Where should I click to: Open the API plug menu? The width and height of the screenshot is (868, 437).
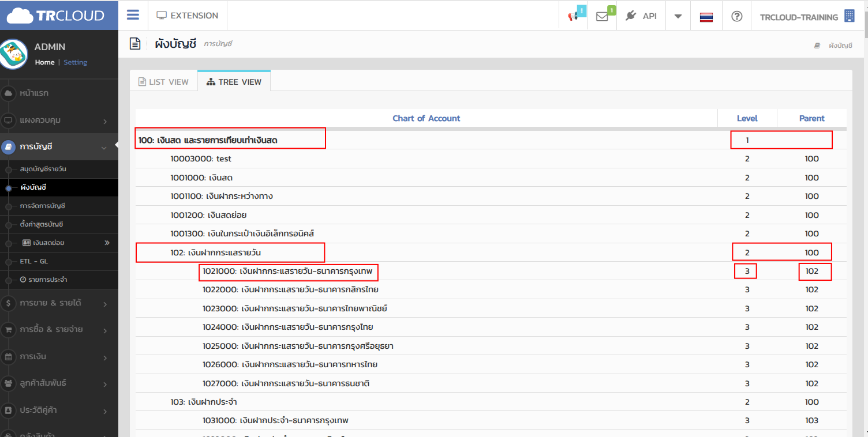(641, 16)
